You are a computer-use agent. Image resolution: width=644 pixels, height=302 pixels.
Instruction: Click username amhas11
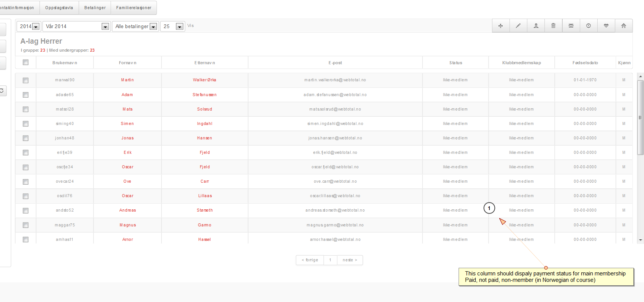(65, 239)
